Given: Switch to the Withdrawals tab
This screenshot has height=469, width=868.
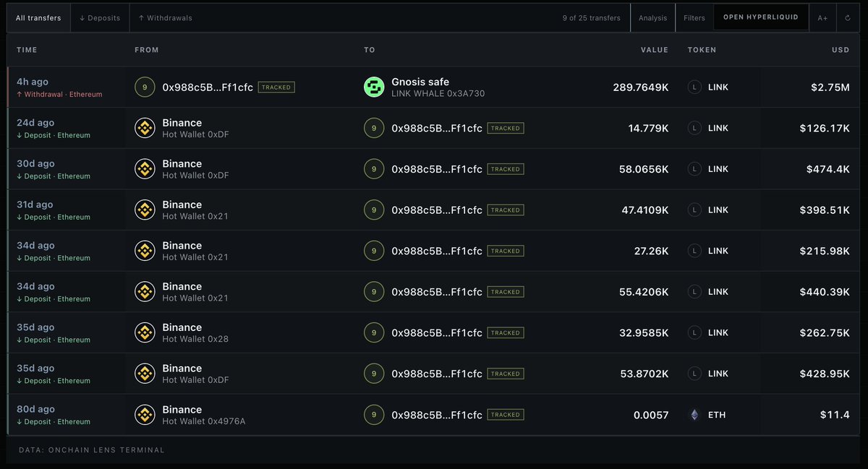Looking at the screenshot, I should click(x=165, y=18).
